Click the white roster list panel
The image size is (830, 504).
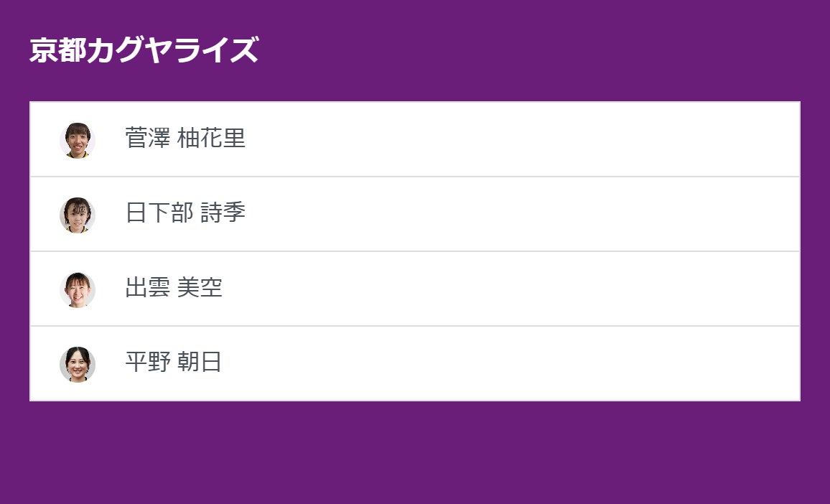pyautogui.click(x=574, y=251)
